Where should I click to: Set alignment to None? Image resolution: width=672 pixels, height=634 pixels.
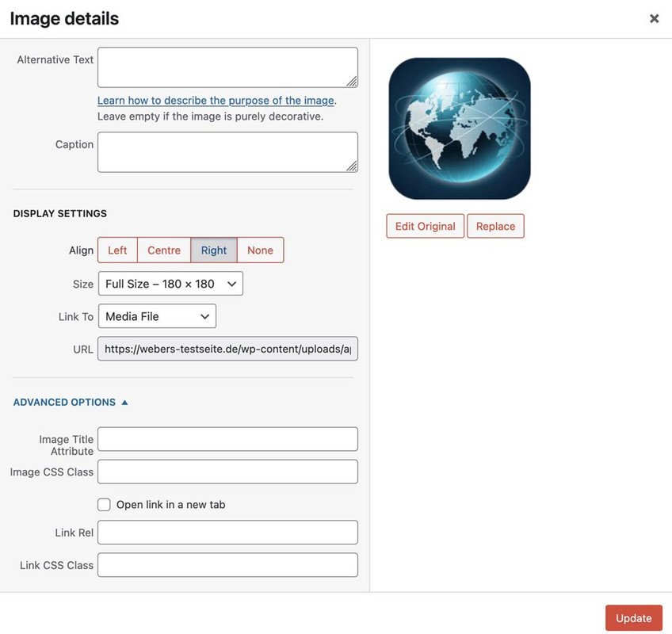click(260, 250)
